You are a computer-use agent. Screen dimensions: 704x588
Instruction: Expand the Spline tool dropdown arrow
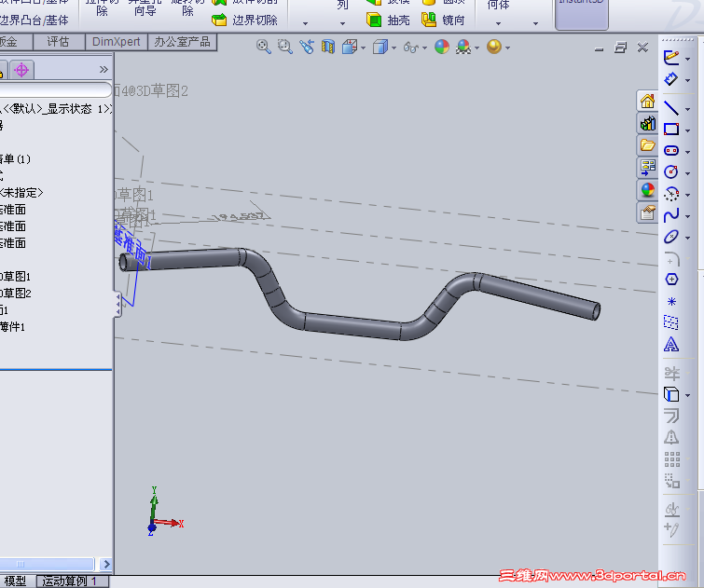pyautogui.click(x=687, y=216)
